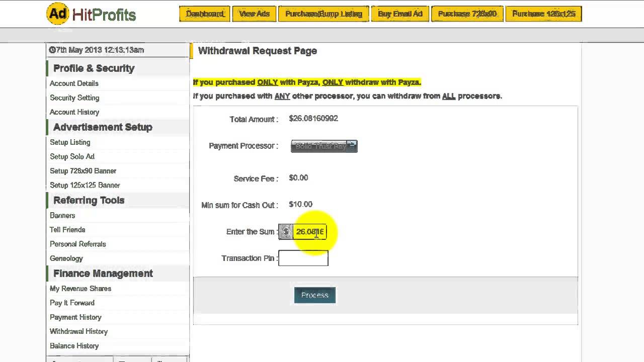Open Geneology page
644x362 pixels.
(x=66, y=258)
